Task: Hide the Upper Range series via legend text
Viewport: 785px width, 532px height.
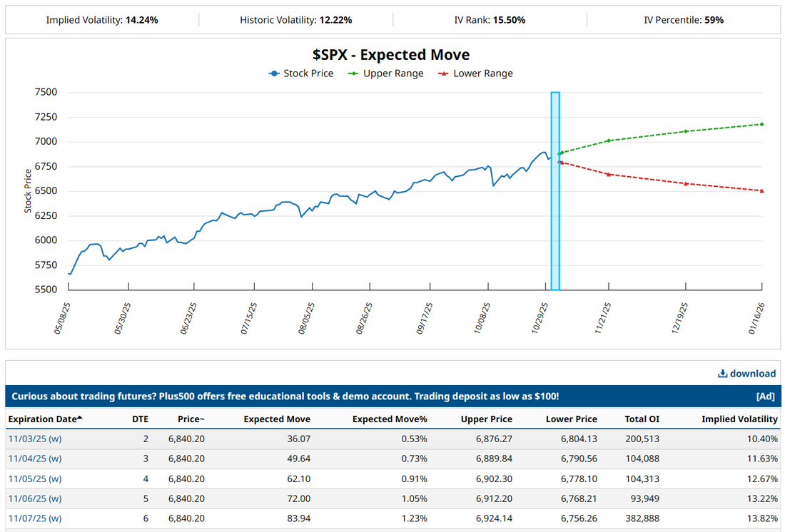Action: tap(393, 73)
